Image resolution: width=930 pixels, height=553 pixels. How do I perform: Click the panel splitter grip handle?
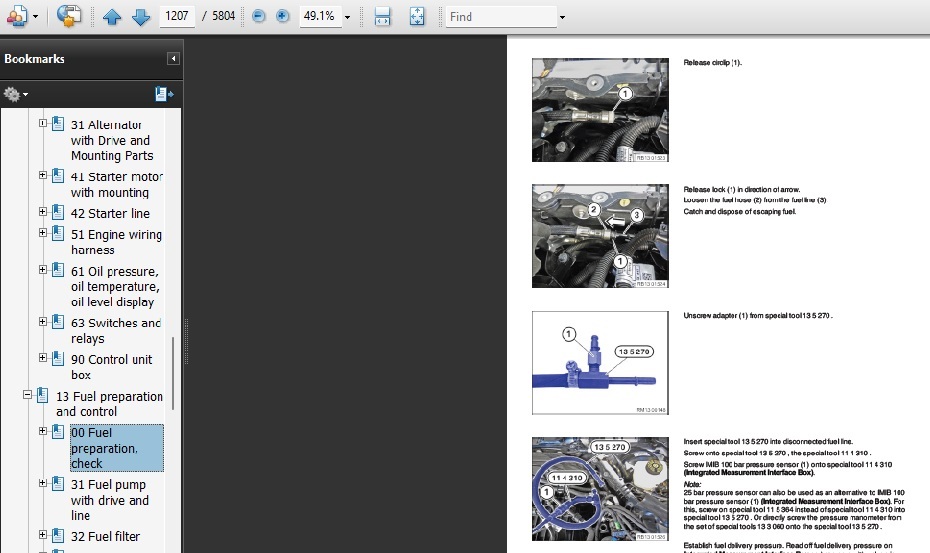[186, 341]
